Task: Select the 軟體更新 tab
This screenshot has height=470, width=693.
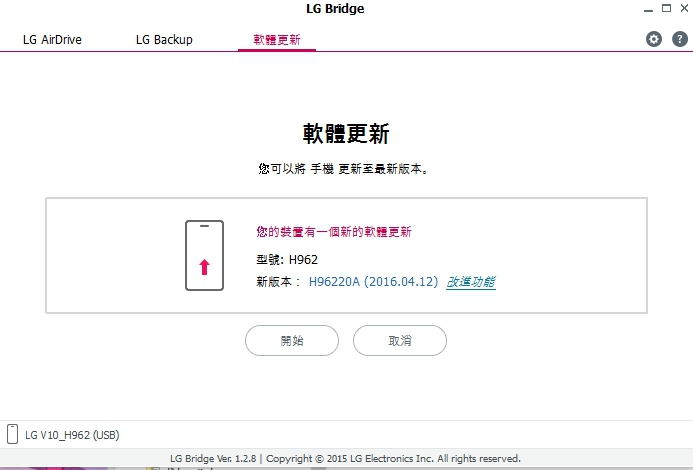Action: click(277, 40)
